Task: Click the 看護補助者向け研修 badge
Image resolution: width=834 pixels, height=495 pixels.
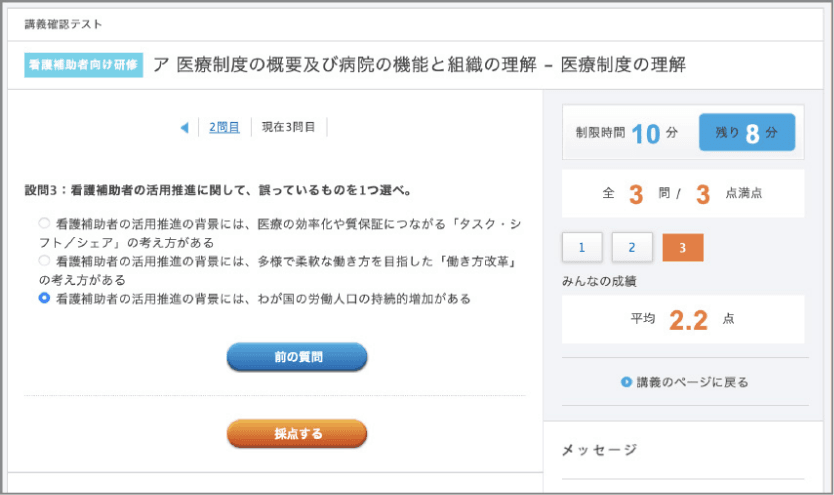Action: pyautogui.click(x=84, y=65)
